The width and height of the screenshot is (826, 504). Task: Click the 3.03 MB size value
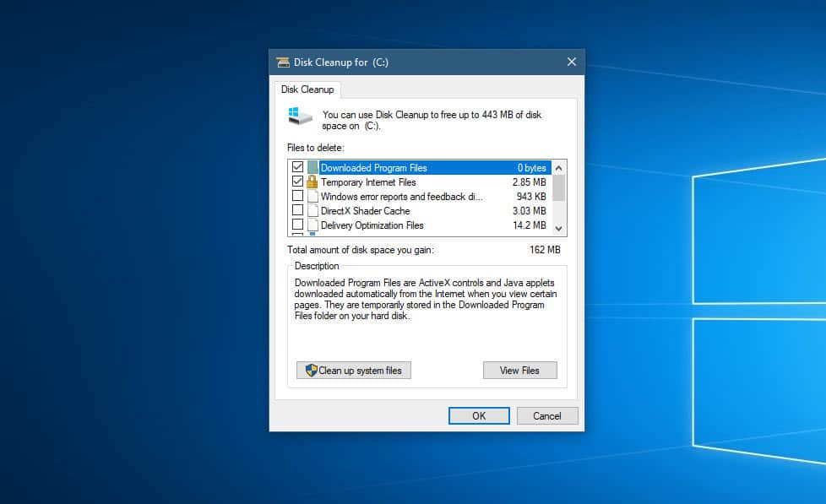pyautogui.click(x=530, y=211)
